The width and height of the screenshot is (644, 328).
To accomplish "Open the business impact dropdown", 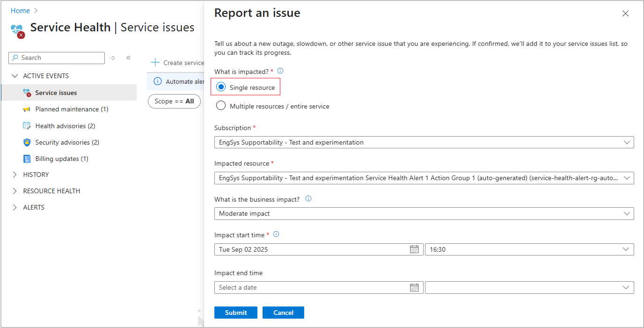I will [424, 213].
